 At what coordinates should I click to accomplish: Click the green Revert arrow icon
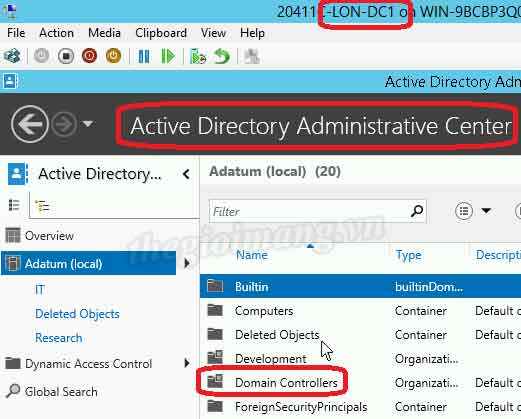[222, 56]
